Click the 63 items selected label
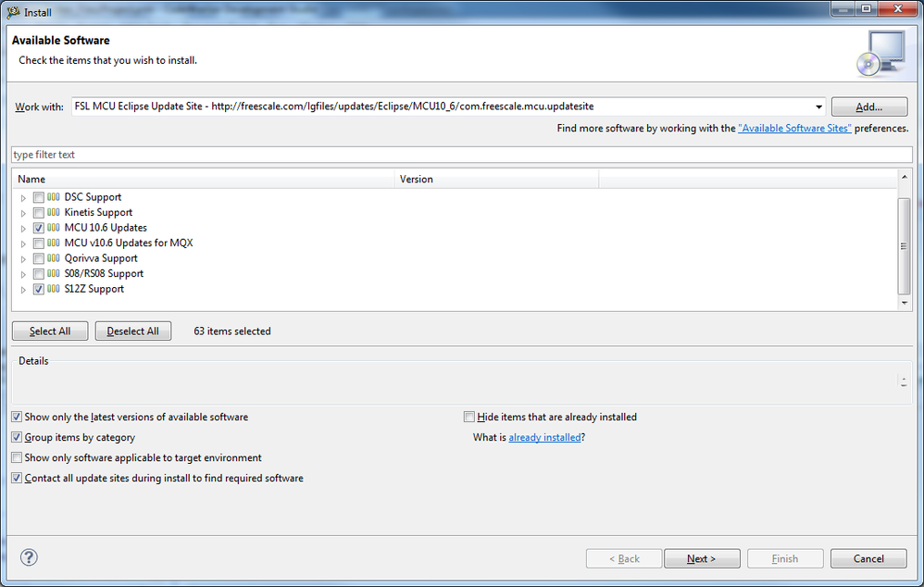 click(232, 331)
